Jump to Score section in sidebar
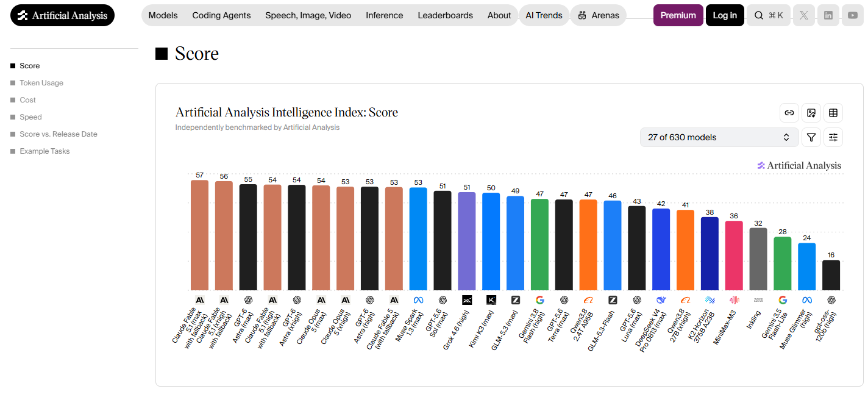The image size is (868, 397). point(30,66)
